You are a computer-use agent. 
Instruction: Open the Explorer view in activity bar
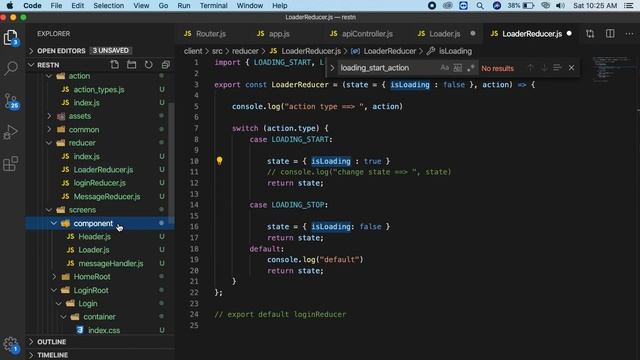[x=11, y=38]
